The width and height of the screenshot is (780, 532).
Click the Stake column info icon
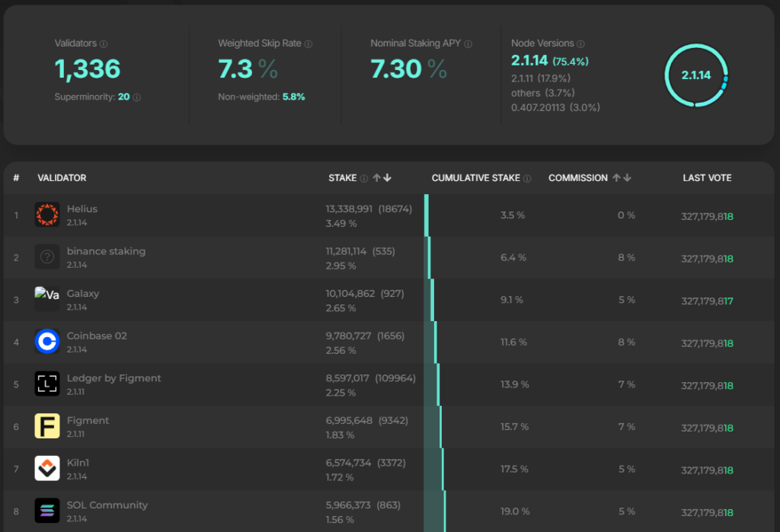tap(364, 178)
